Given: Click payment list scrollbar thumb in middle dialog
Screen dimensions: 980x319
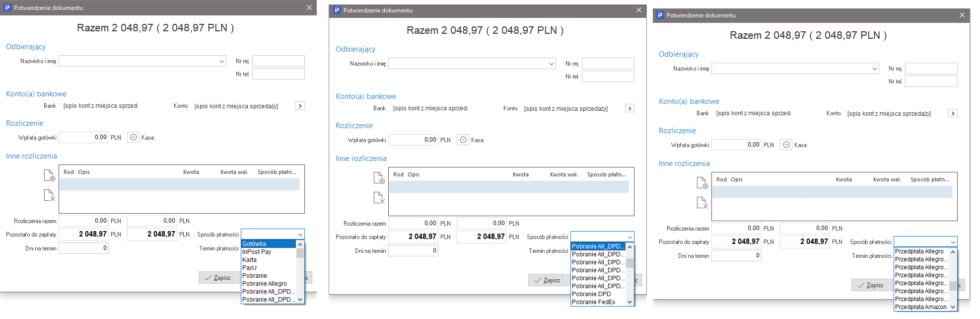Looking at the screenshot, I should pos(630,263).
